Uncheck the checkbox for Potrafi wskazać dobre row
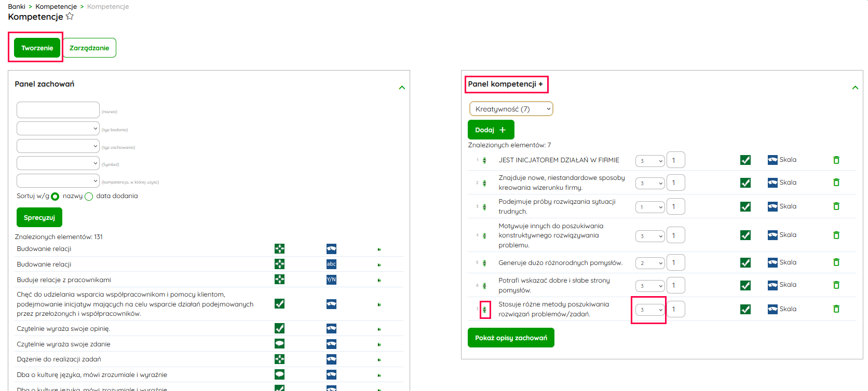 745,285
